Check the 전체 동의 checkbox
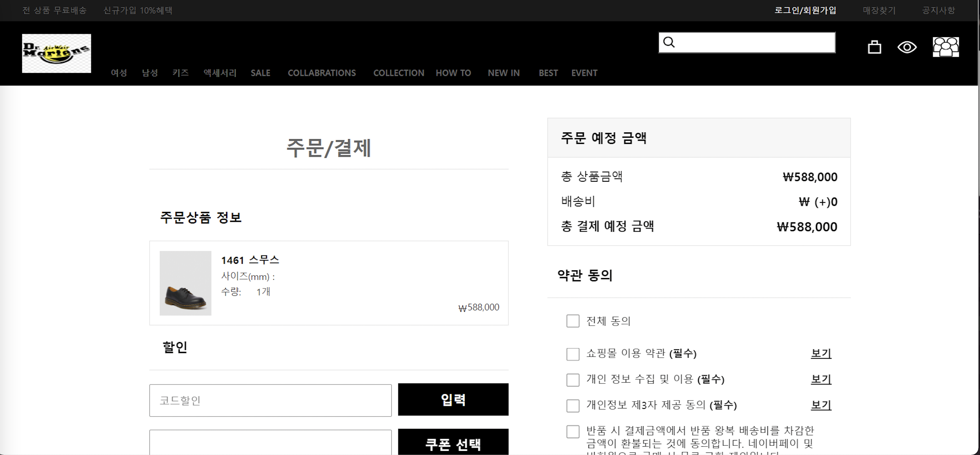The height and width of the screenshot is (455, 980). (573, 321)
